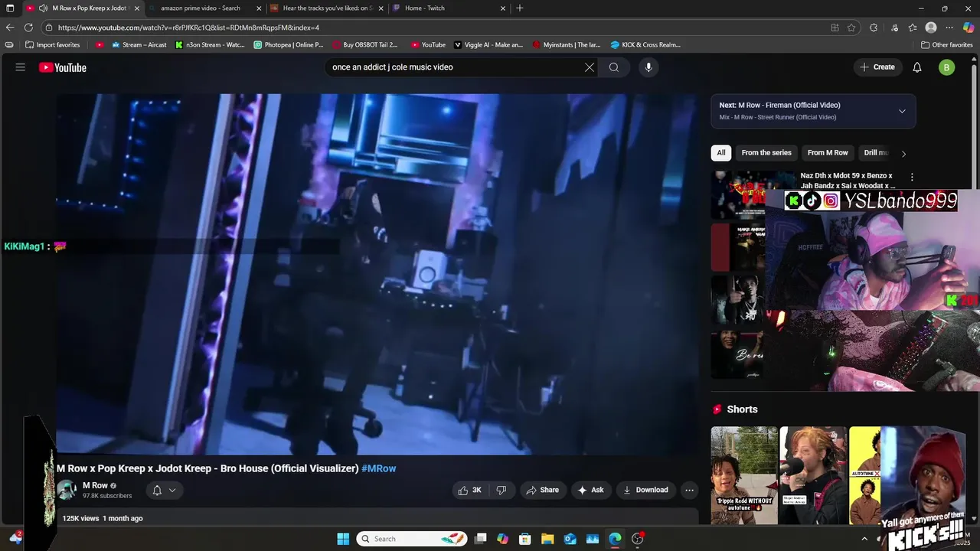Share the Bro House video
Screen dimensions: 980x551
pos(542,490)
